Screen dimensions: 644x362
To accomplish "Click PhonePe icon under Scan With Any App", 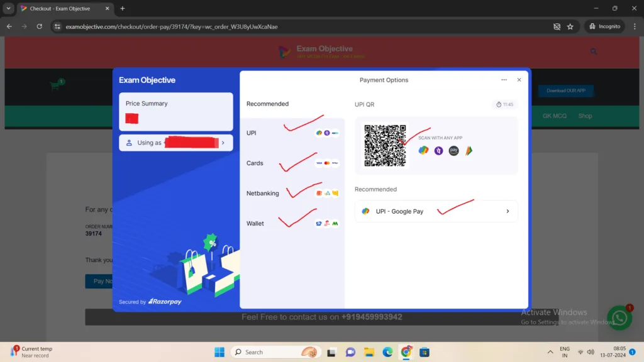I will pyautogui.click(x=438, y=151).
